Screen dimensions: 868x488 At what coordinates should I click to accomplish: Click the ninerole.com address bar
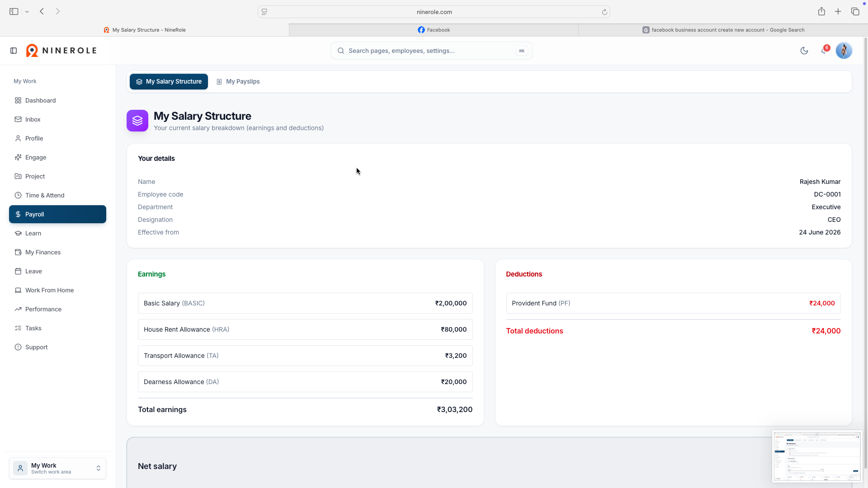pos(434,12)
